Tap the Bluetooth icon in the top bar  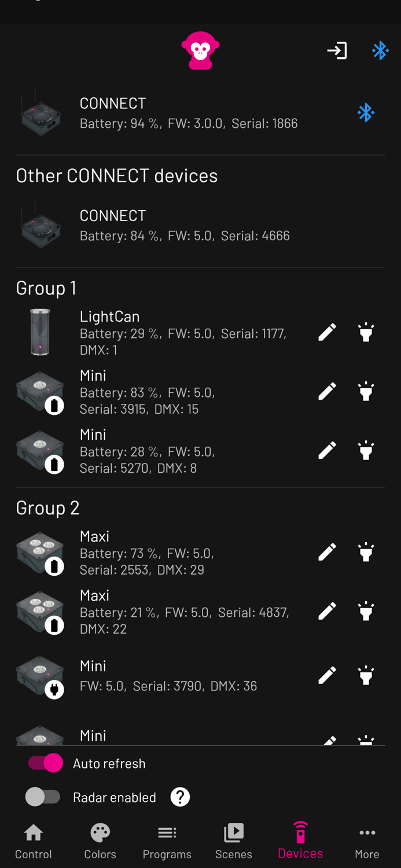(x=381, y=50)
